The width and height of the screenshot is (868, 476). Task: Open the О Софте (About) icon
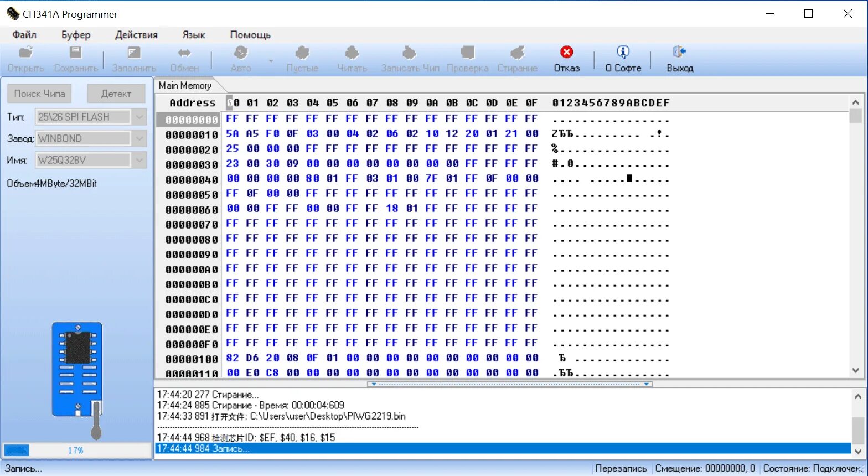623,52
